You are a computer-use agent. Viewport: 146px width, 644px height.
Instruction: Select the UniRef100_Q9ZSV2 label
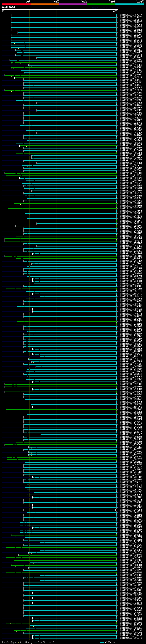pyautogui.click(x=131, y=63)
